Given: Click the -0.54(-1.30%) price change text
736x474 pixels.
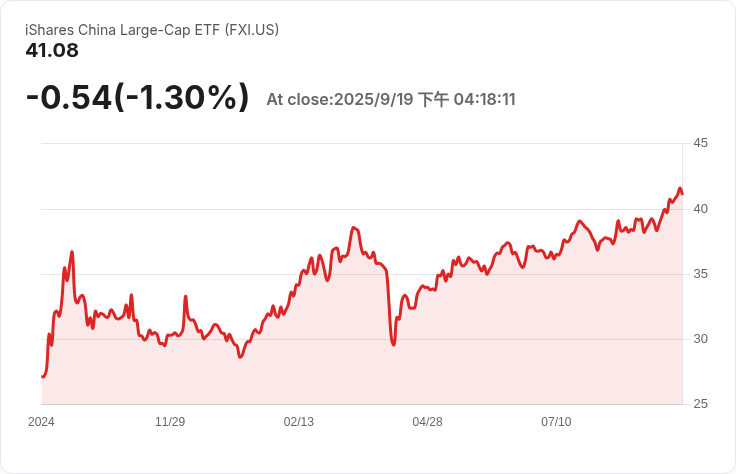Looking at the screenshot, I should click(137, 97).
